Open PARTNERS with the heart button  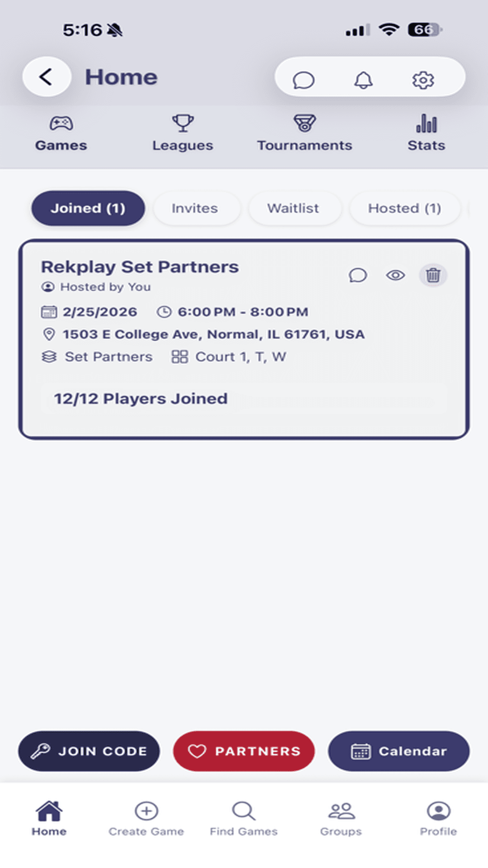[x=244, y=751]
